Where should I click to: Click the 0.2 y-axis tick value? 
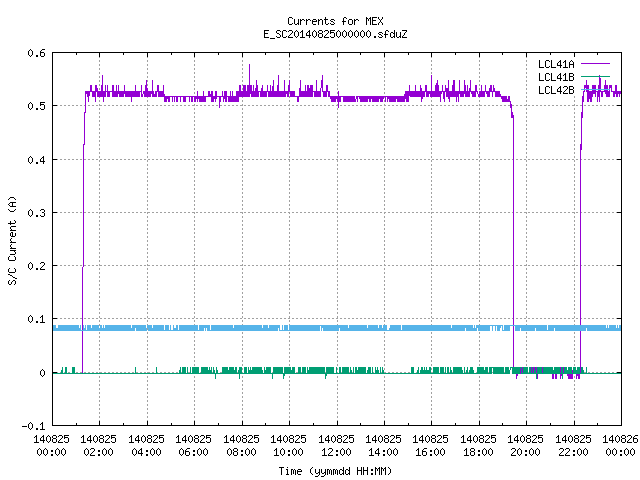(x=36, y=266)
